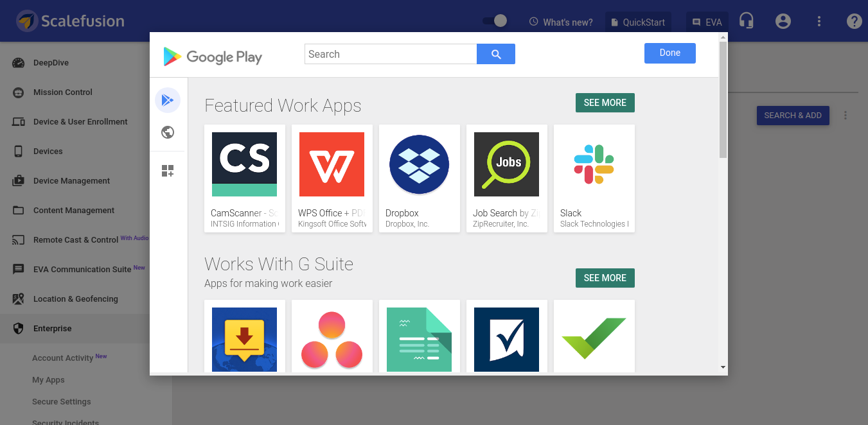Click the Content Management folder icon
Viewport: 868px width, 425px height.
19,211
